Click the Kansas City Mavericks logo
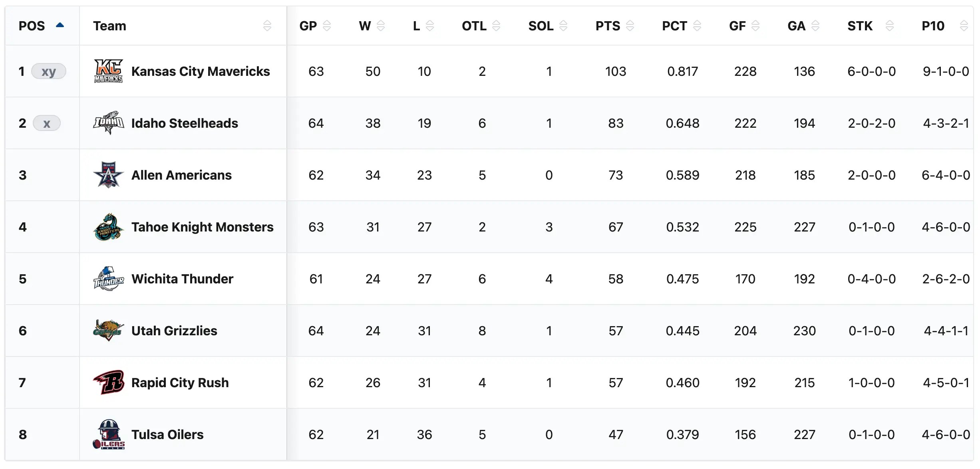The image size is (980, 469). [108, 71]
